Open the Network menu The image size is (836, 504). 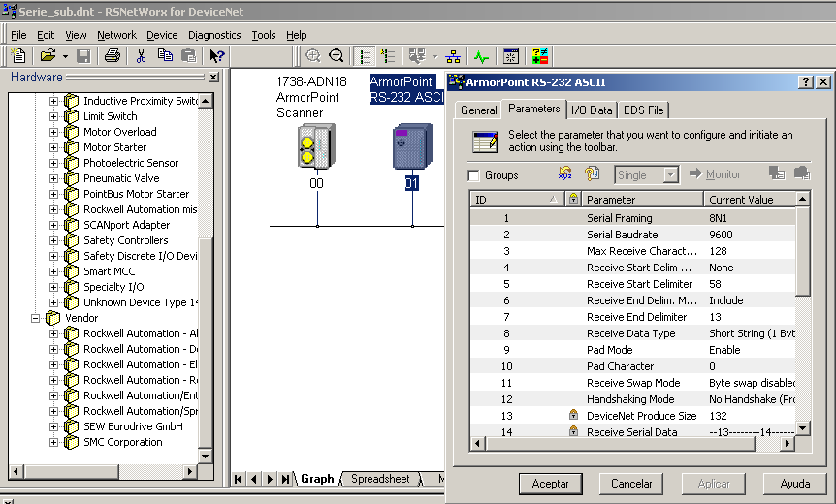[116, 35]
